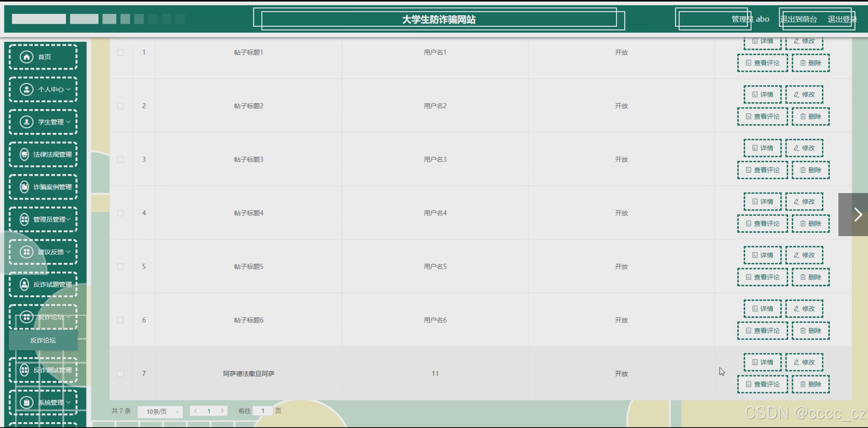Screen dimensions: 868x428
Task: Click the home icon beside 首页
Action: tap(27, 57)
